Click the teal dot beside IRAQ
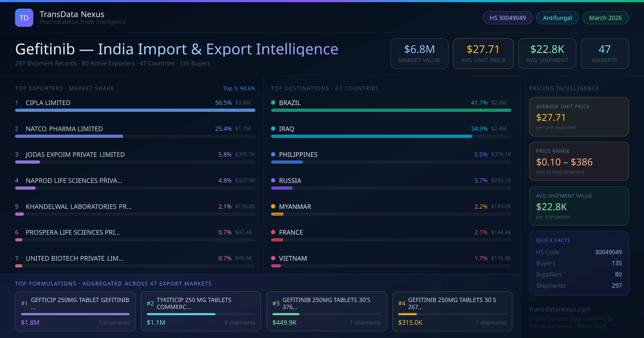 [273, 128]
